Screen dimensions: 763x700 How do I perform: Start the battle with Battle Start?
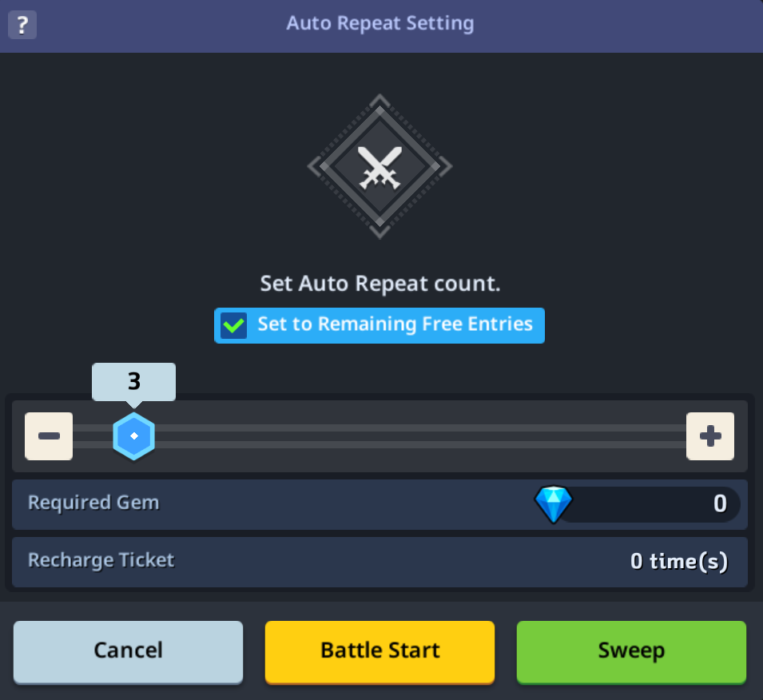coord(380,652)
